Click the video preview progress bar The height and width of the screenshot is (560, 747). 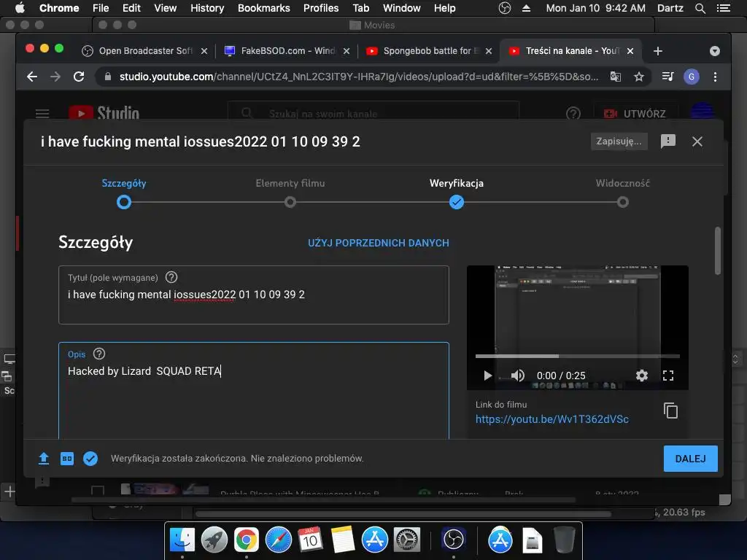click(x=578, y=356)
